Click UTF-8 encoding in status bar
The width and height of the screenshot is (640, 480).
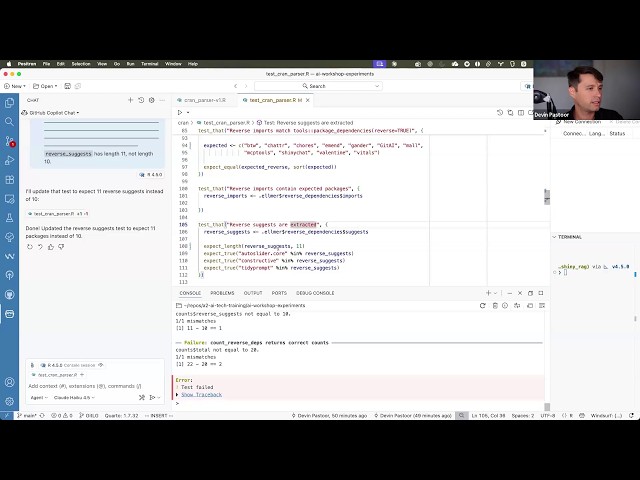(x=548, y=416)
